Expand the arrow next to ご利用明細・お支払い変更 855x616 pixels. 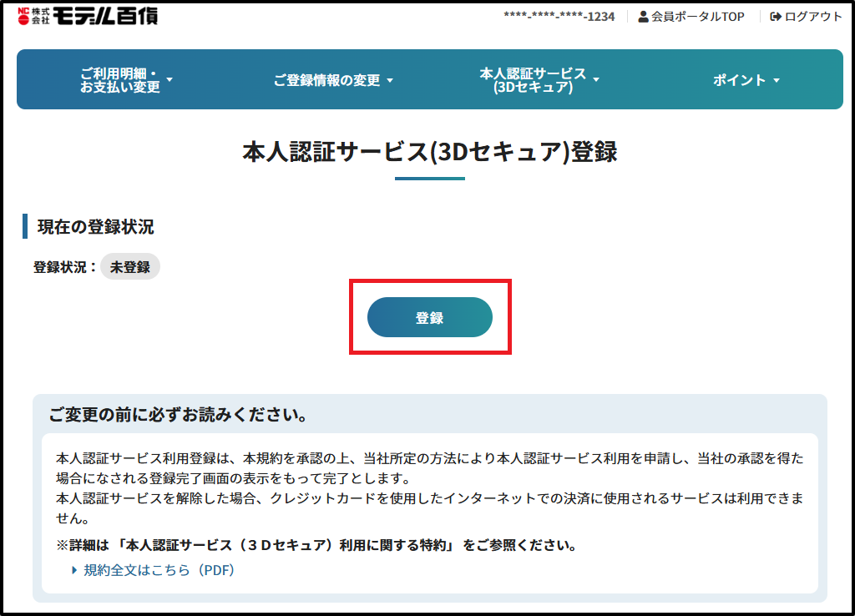click(x=169, y=80)
